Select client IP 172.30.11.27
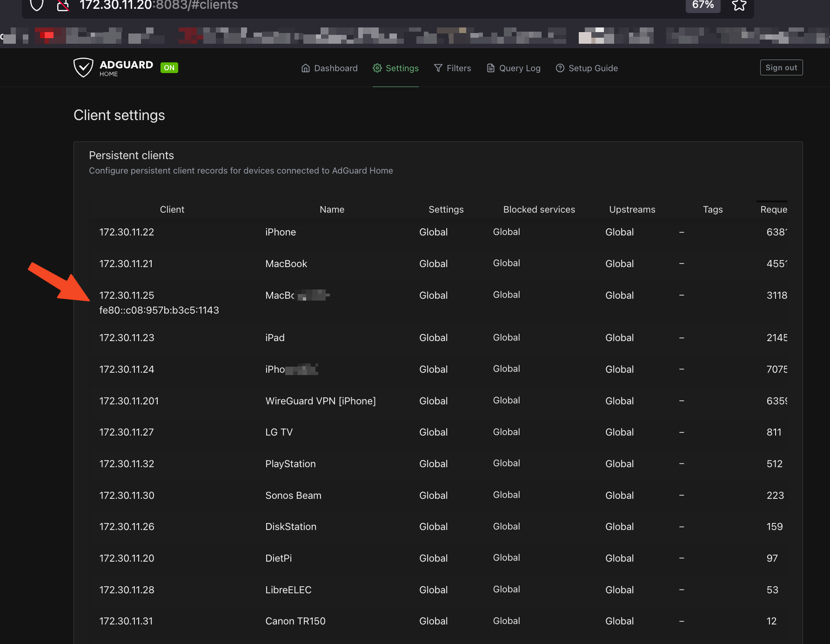 pos(126,432)
